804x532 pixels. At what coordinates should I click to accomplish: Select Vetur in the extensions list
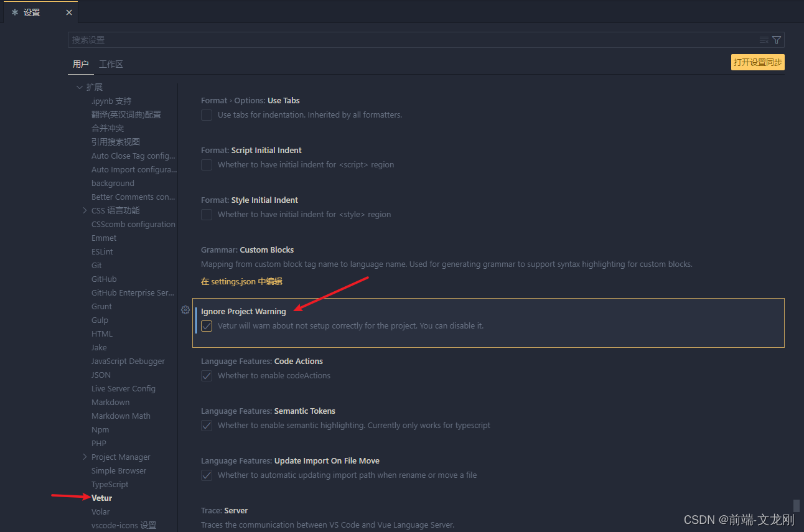(101, 497)
